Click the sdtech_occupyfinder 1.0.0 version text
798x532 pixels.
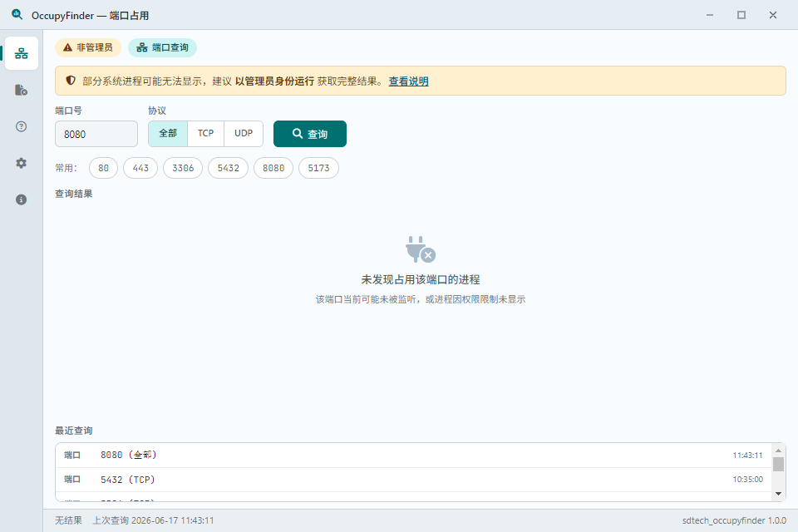click(734, 520)
